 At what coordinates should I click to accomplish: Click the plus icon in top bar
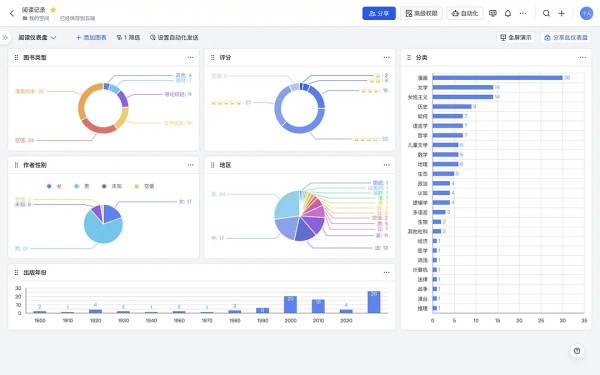pos(561,13)
